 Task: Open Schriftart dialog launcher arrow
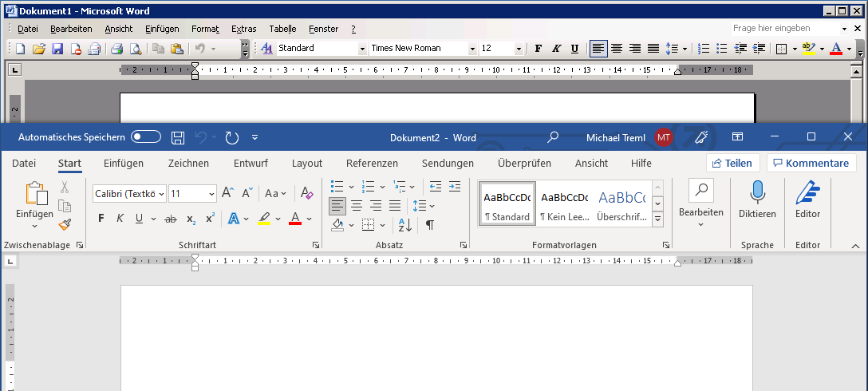(316, 245)
